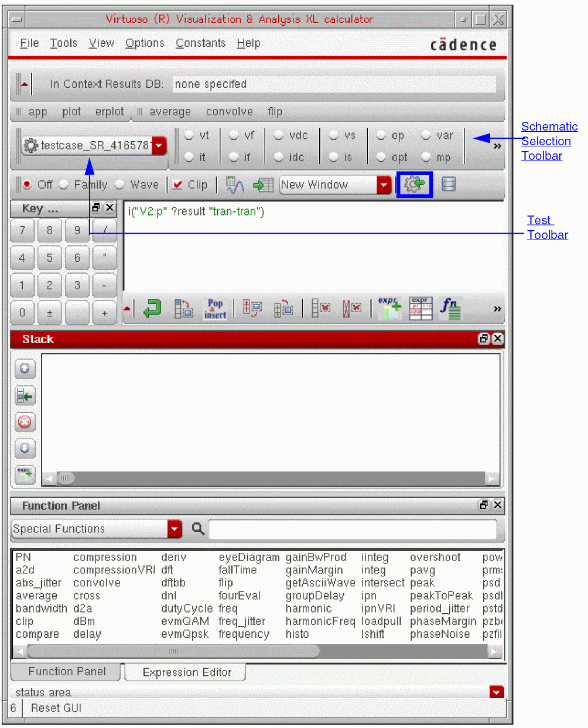Screen dimensions: 588x728
Task: Click the highlighted gear send-to-test icon
Action: tap(415, 184)
